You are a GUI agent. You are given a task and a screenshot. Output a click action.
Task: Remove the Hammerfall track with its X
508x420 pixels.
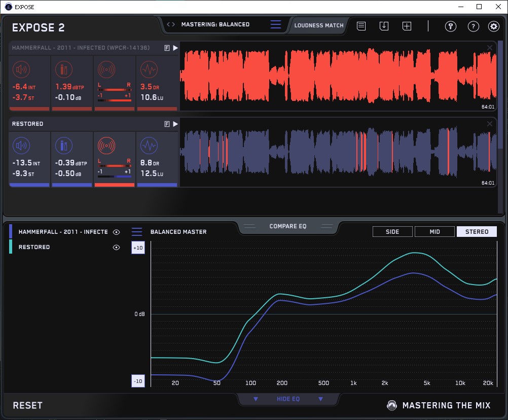point(490,48)
